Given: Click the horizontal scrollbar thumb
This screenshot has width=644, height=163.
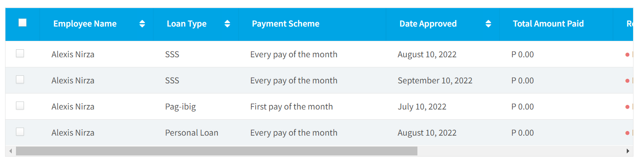Looking at the screenshot, I should pyautogui.click(x=216, y=151).
